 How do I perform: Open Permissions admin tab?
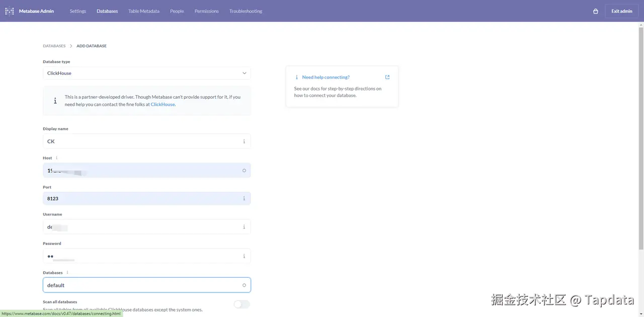pos(207,11)
